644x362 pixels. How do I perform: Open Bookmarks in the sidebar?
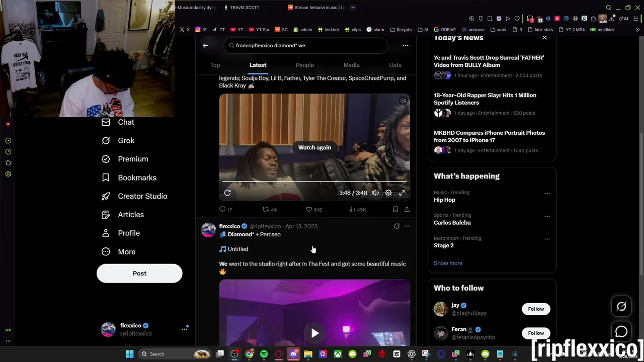point(129,177)
